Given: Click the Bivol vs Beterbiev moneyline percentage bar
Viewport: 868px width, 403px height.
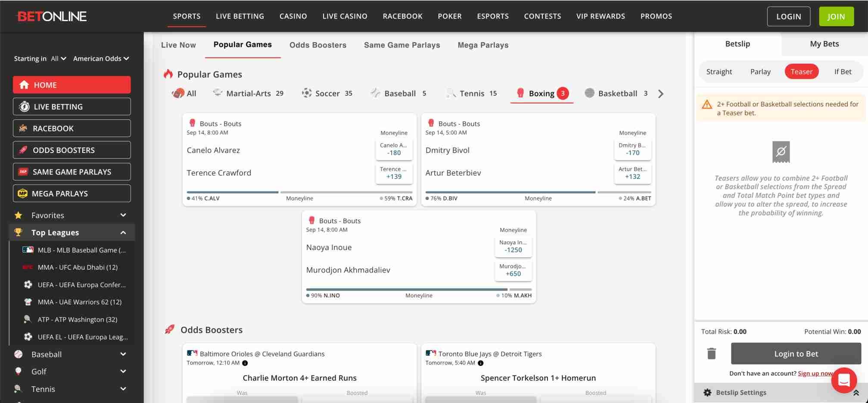Looking at the screenshot, I should tap(538, 192).
